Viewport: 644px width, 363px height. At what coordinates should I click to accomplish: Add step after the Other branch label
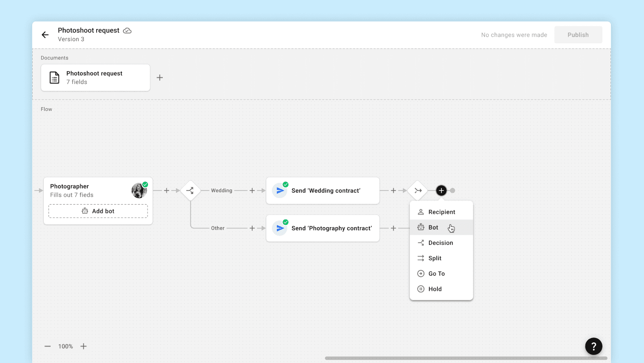tap(252, 228)
